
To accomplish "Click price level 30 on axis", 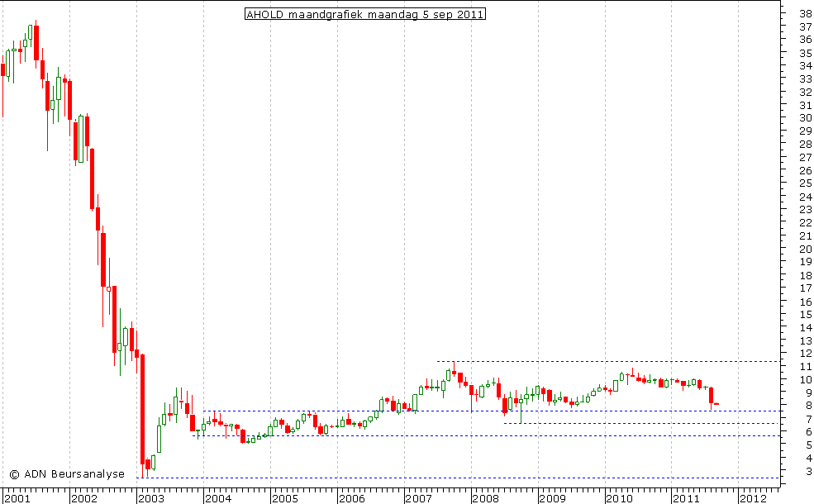I will click(x=806, y=118).
